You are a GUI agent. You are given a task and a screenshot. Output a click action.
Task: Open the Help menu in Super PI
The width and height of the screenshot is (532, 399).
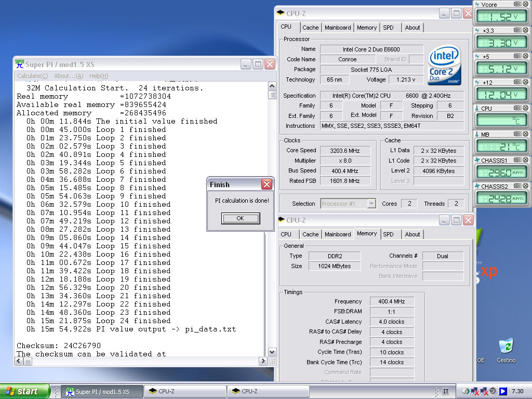tap(99, 76)
